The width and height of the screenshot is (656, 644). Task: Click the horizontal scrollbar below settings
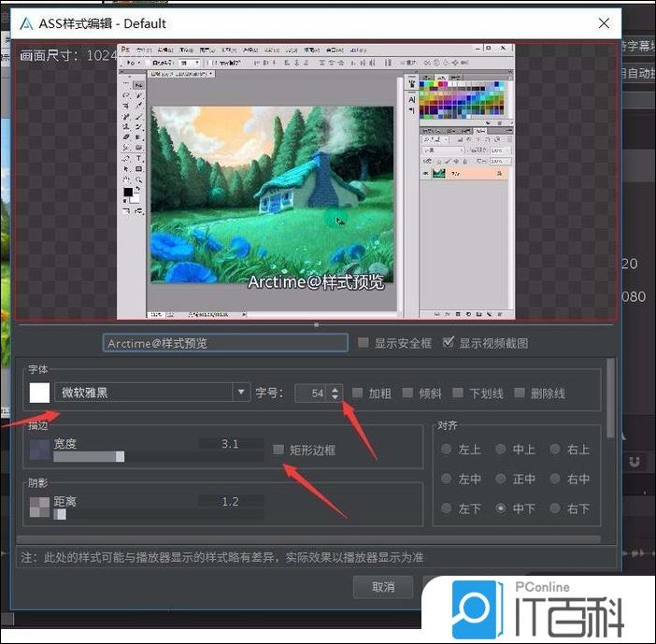(x=308, y=539)
